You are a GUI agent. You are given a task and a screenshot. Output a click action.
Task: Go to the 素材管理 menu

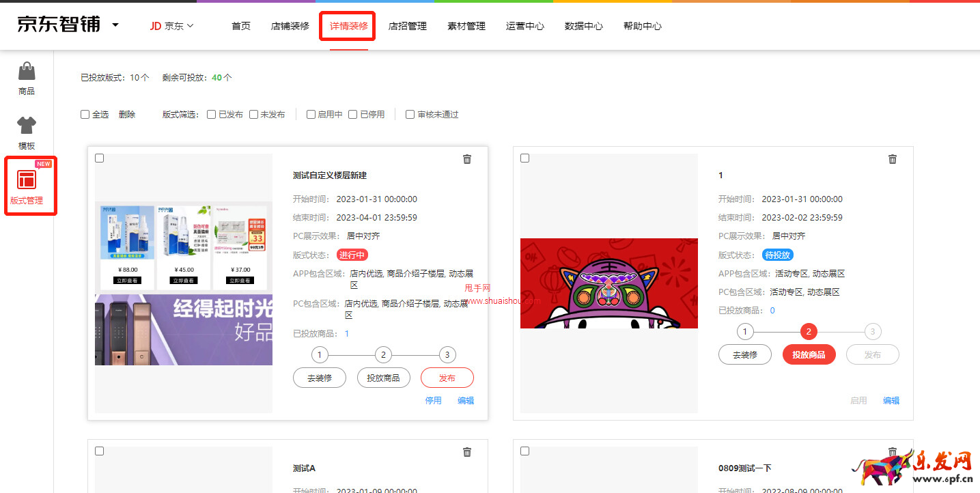(466, 26)
